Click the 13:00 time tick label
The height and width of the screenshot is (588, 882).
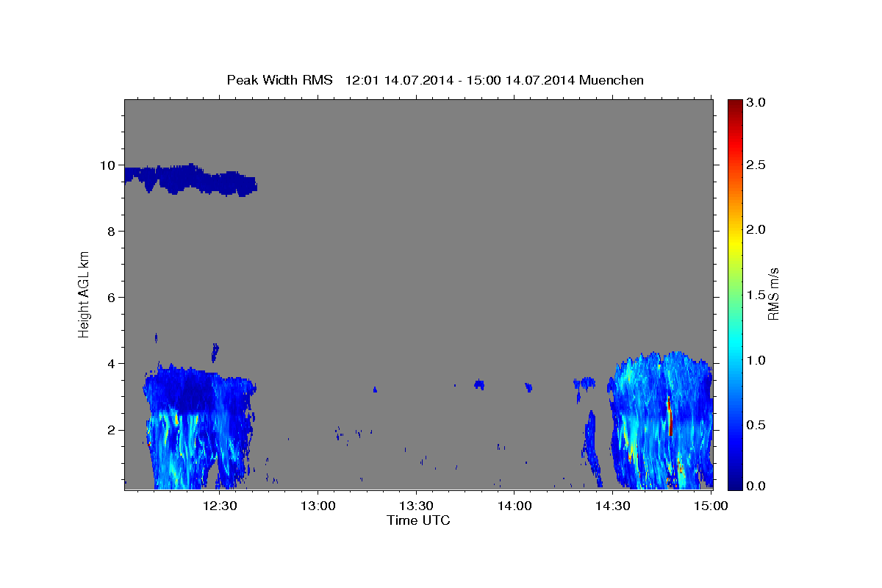point(318,506)
